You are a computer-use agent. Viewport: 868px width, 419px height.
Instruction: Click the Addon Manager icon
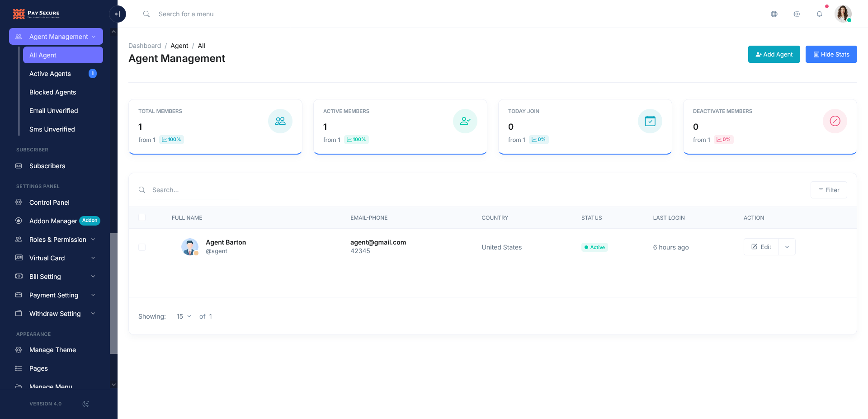click(18, 221)
